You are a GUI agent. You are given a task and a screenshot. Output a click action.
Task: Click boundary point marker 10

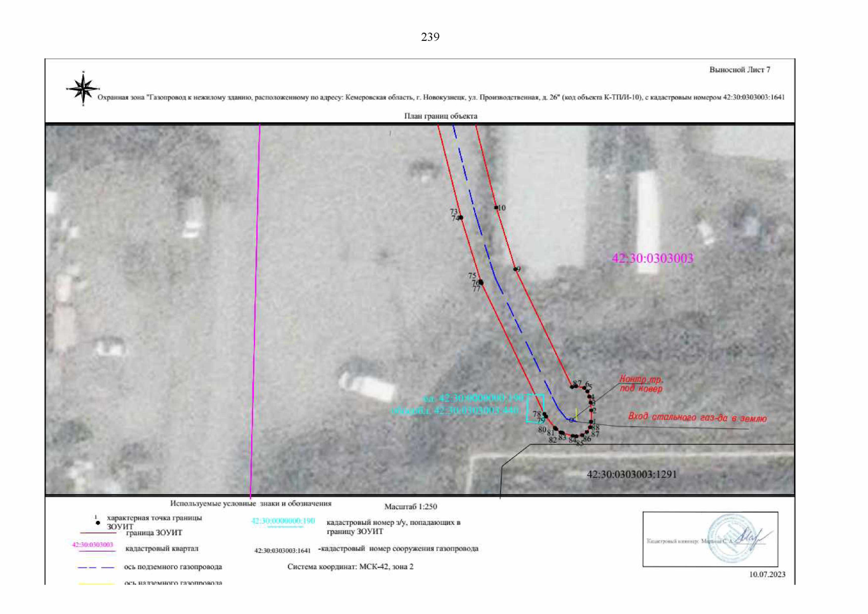(x=496, y=208)
